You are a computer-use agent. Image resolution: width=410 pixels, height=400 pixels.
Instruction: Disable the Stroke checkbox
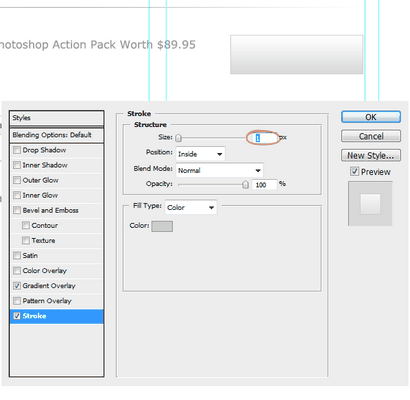pos(17,316)
